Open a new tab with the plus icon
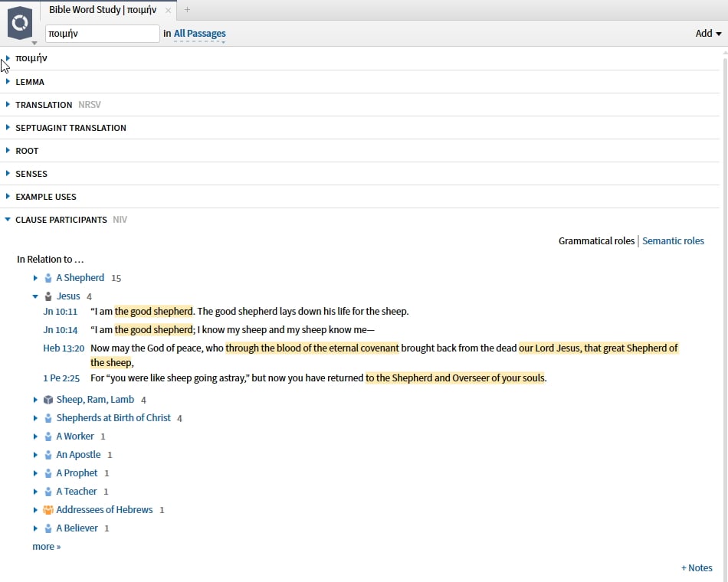This screenshot has width=728, height=582. click(x=187, y=10)
